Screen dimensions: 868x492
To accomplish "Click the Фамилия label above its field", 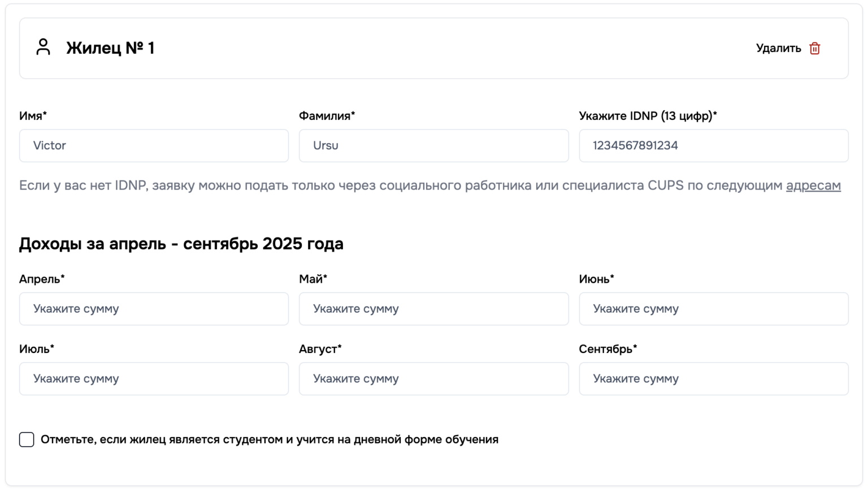I will pos(327,116).
